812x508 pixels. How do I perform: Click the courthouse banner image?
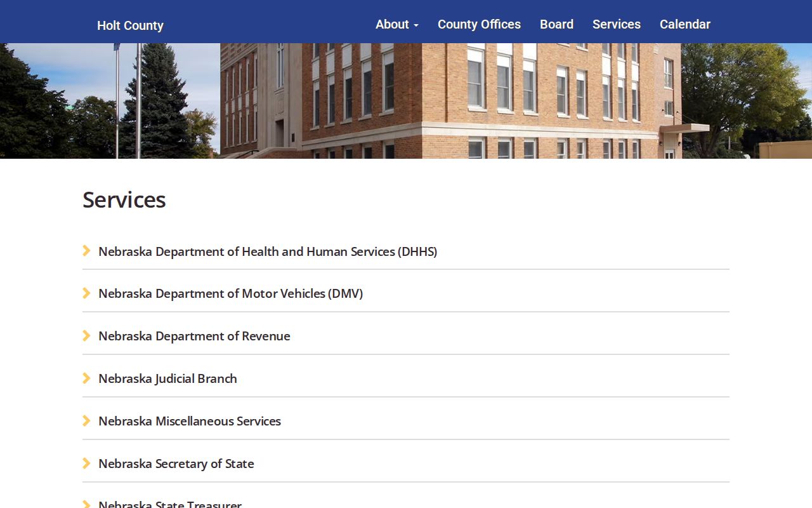click(406, 101)
